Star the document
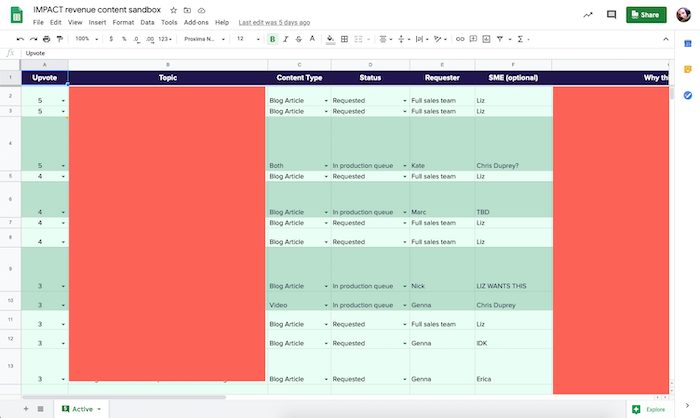 click(174, 10)
